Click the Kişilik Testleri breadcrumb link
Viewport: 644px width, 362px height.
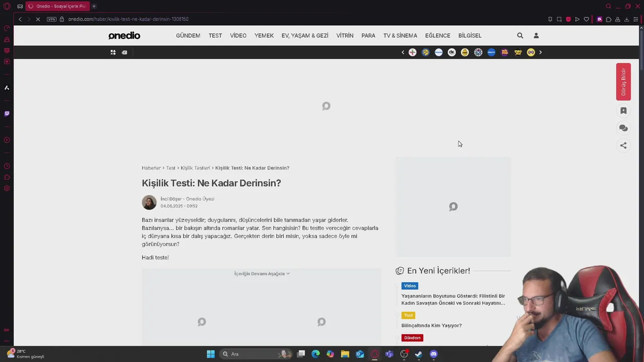click(x=195, y=168)
